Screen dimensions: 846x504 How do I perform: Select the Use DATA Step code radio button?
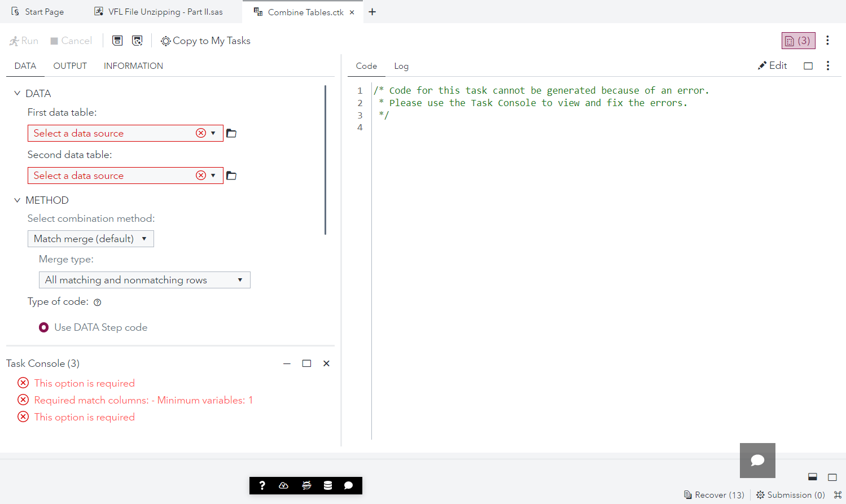click(x=43, y=327)
